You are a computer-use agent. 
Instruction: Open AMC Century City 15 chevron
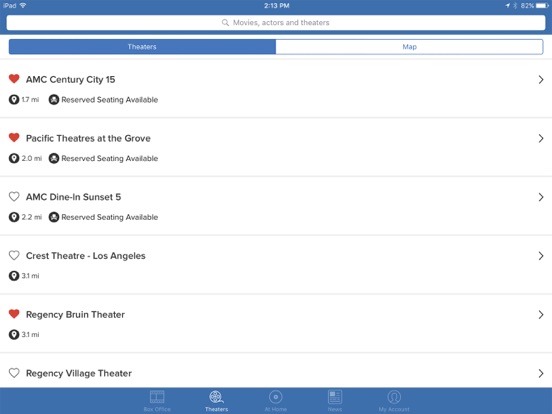[541, 80]
